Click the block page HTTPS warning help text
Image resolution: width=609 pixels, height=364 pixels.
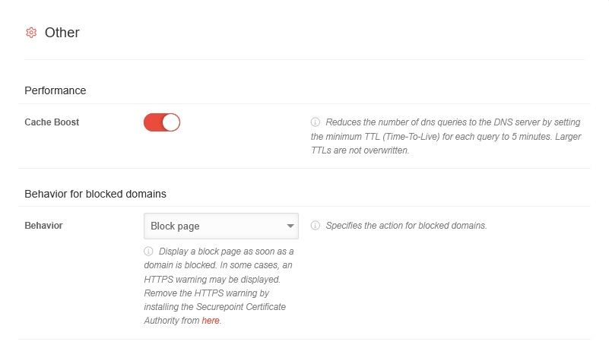pyautogui.click(x=219, y=272)
